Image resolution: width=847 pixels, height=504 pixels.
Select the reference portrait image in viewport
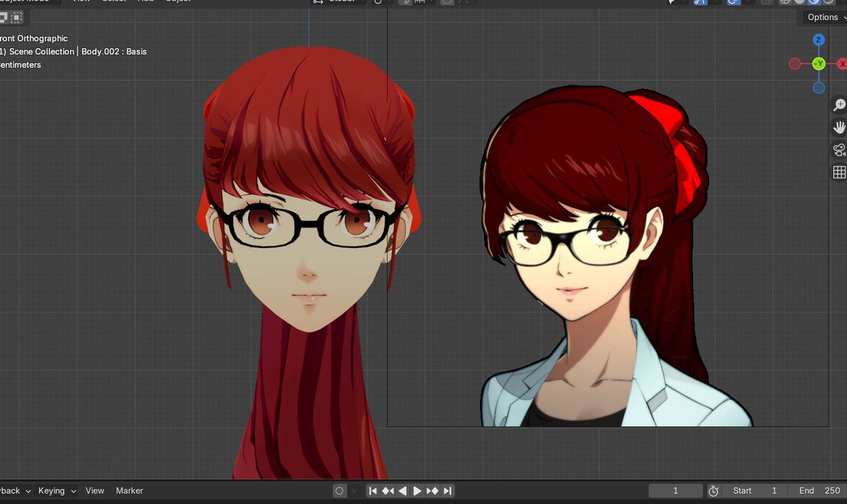608,256
